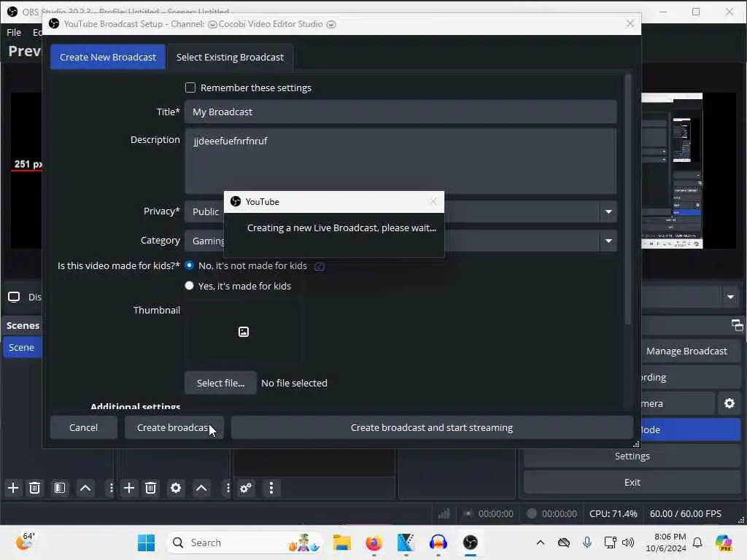
Task: Open Audacity headphones icon on the taskbar
Action: point(438,542)
